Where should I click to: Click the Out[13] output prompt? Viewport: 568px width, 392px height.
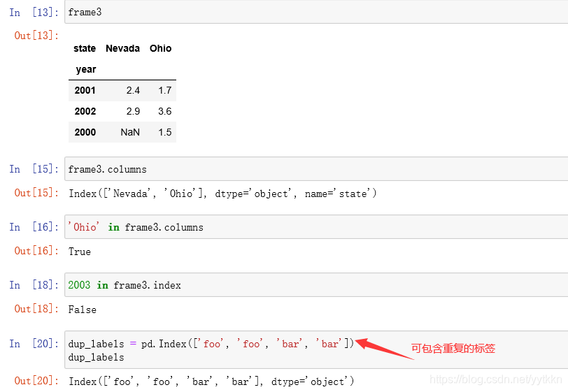coord(36,36)
